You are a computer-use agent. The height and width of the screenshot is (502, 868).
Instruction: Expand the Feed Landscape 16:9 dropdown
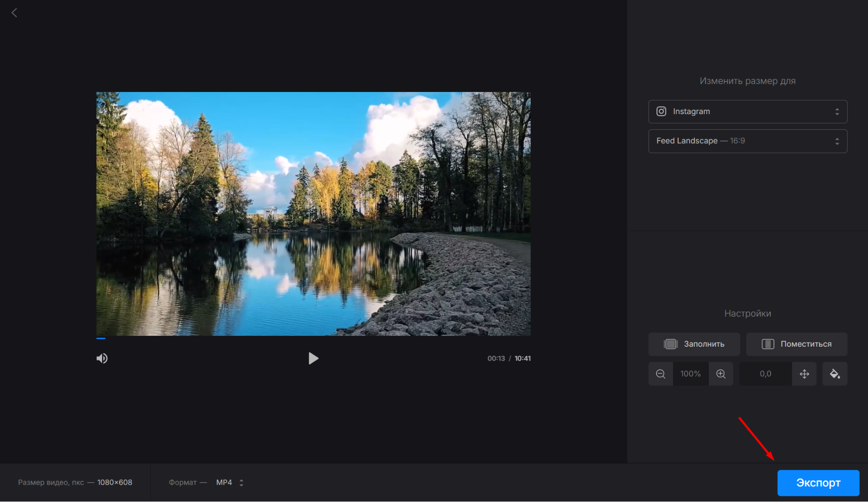coord(747,141)
